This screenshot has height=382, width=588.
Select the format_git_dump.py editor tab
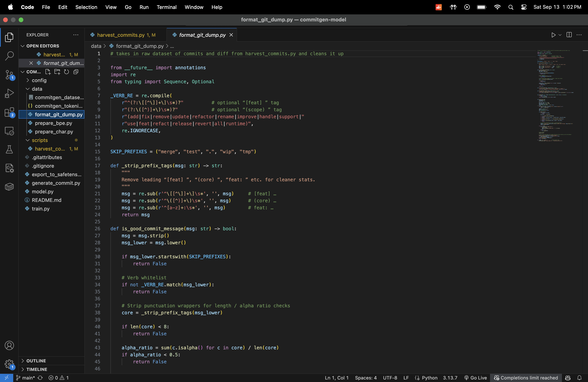point(202,35)
